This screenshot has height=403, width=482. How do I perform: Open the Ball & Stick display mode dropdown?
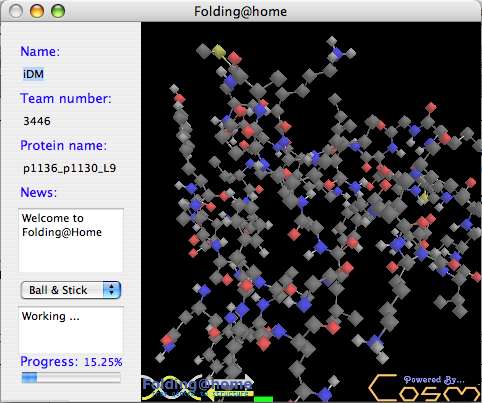tap(71, 290)
